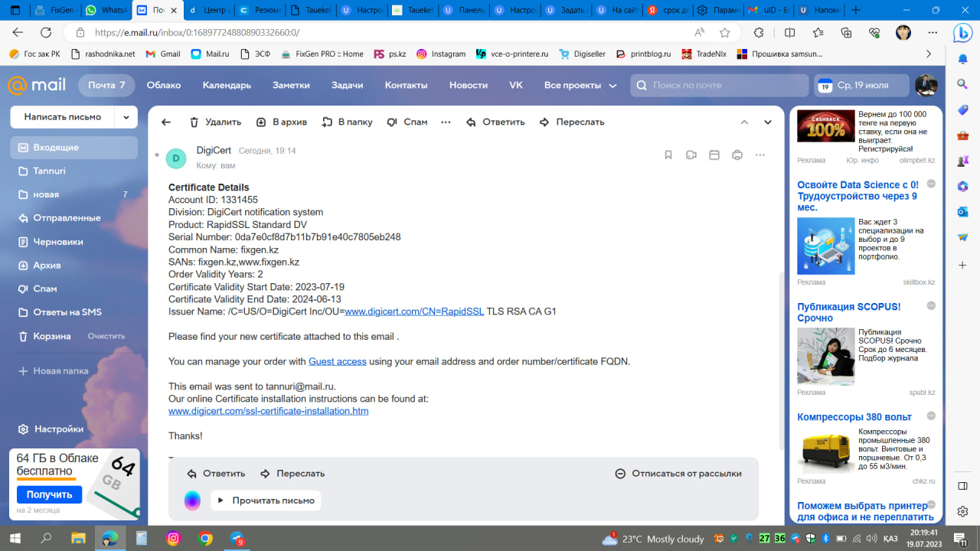Click Написать письмо compose button
The height and width of the screenshot is (551, 980).
tap(63, 117)
